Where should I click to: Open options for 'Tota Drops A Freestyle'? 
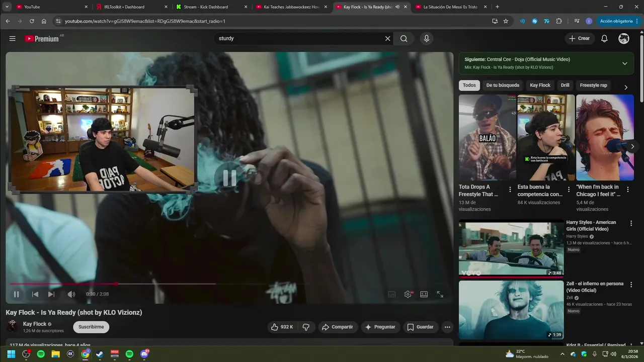pyautogui.click(x=510, y=190)
